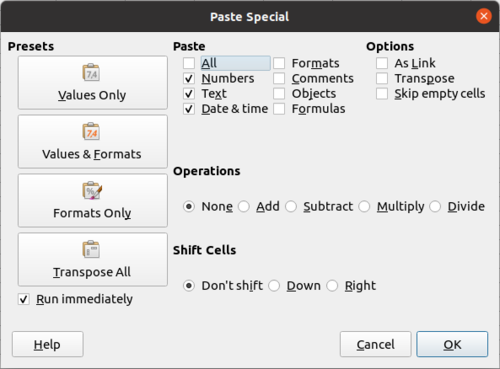Choose the Subtract operation radio button

[x=291, y=206]
